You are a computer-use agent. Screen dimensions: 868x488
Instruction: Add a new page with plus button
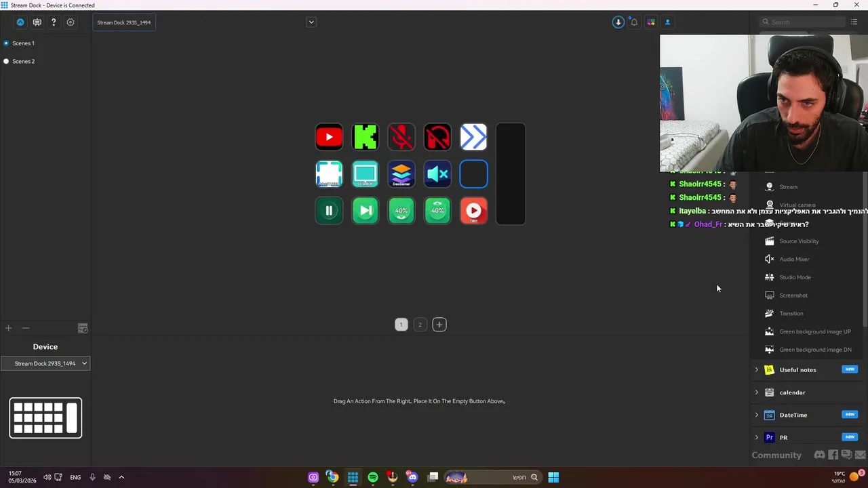[x=439, y=325]
